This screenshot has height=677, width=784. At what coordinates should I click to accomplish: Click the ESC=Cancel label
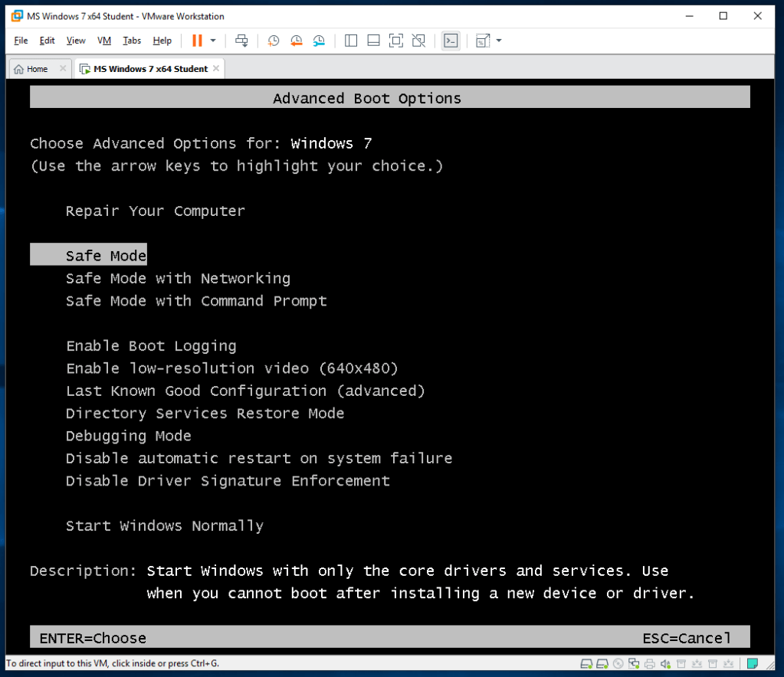[x=687, y=638]
